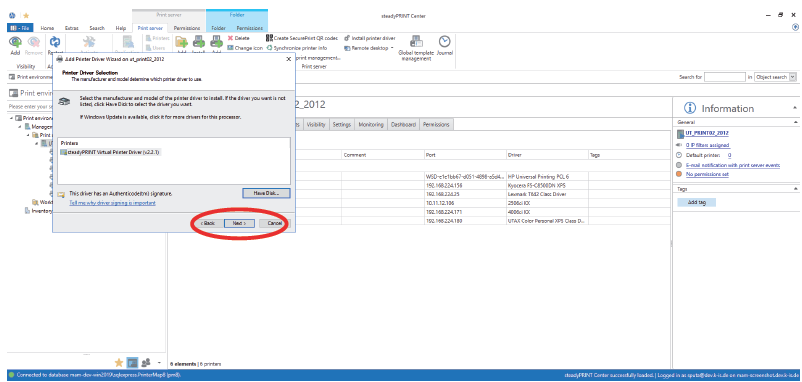Click the Have Disk button
The image size is (802, 382).
coord(266,193)
